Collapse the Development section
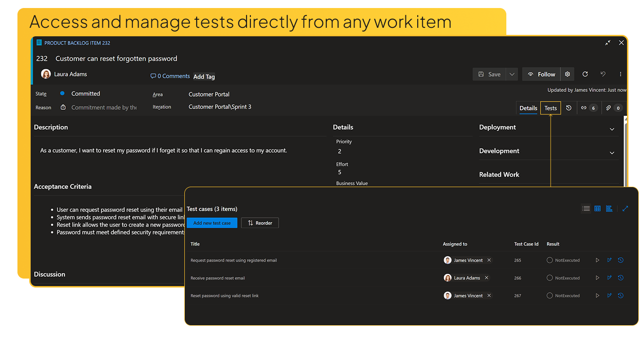The width and height of the screenshot is (644, 362). point(611,152)
